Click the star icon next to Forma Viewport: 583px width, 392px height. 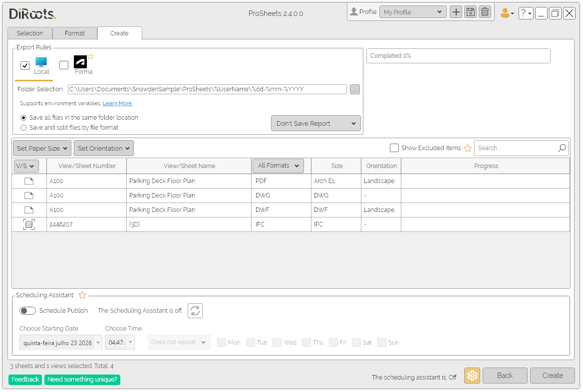(x=90, y=56)
